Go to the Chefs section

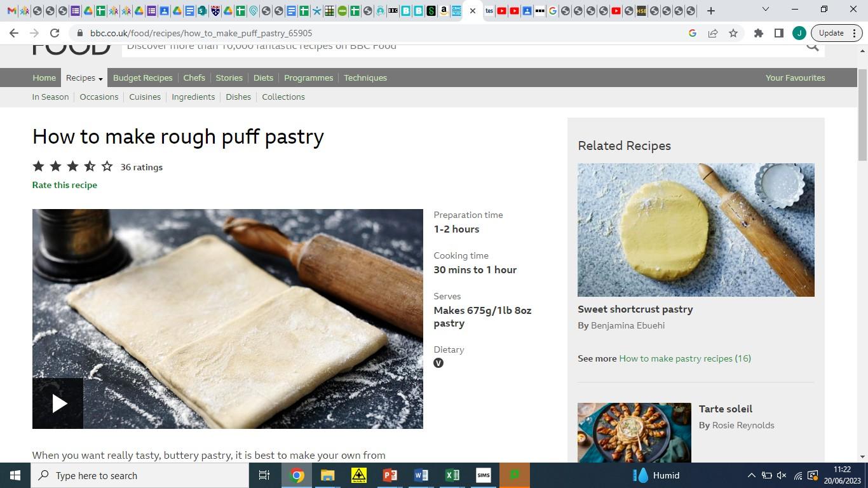click(194, 78)
